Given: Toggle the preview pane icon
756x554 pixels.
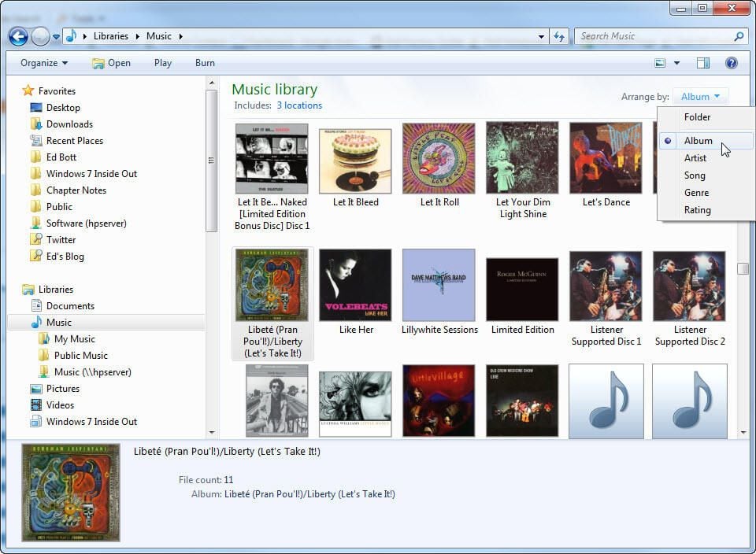Looking at the screenshot, I should [703, 63].
